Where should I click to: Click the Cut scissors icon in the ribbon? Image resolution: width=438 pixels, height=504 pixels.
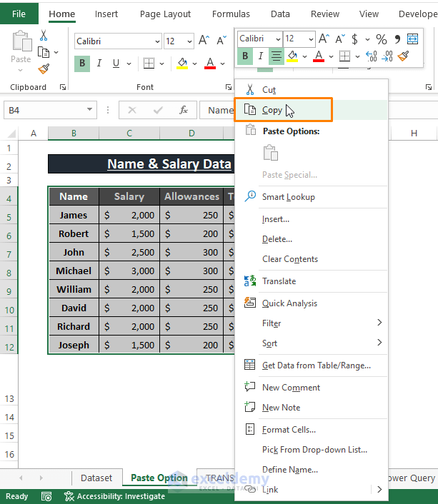[x=44, y=36]
